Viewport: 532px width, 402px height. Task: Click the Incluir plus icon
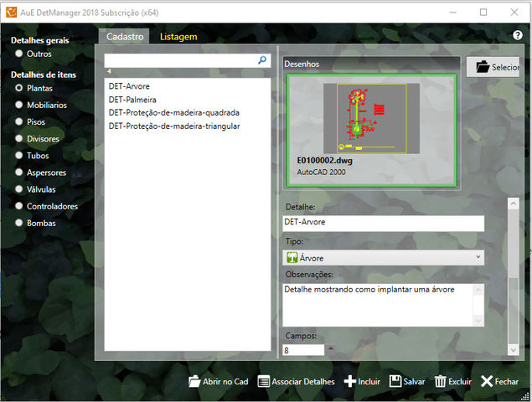(x=349, y=381)
